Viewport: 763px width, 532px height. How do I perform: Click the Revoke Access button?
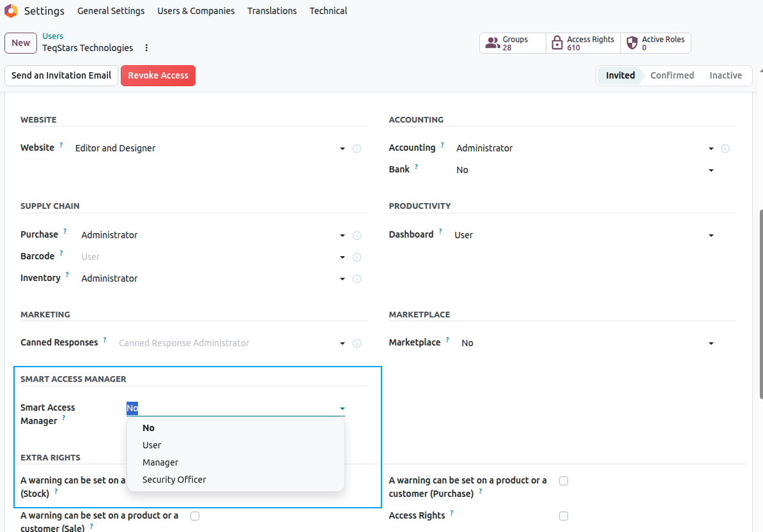point(158,75)
